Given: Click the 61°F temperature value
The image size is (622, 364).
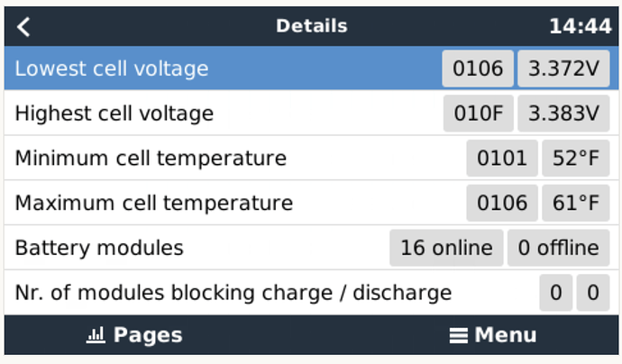Looking at the screenshot, I should click(576, 203).
